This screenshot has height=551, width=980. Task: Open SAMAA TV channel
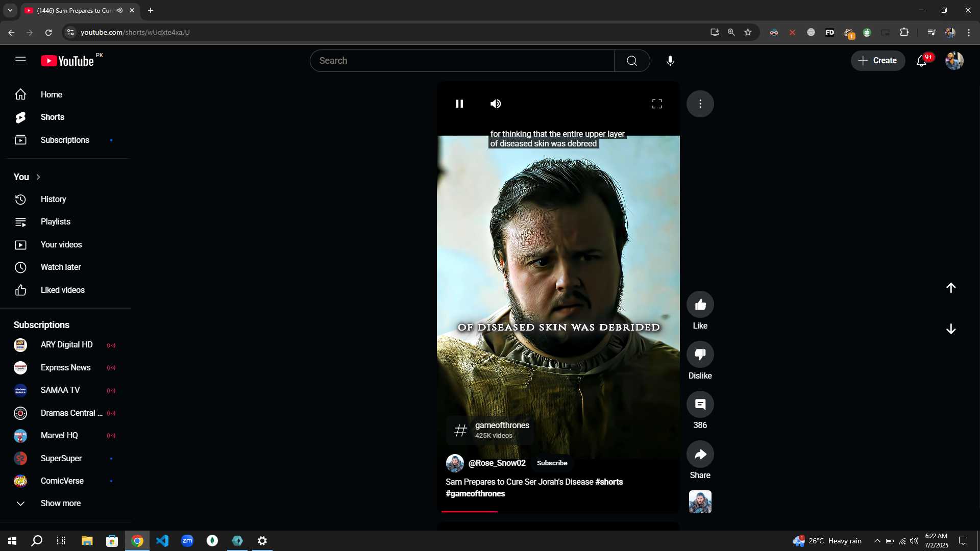(65, 390)
